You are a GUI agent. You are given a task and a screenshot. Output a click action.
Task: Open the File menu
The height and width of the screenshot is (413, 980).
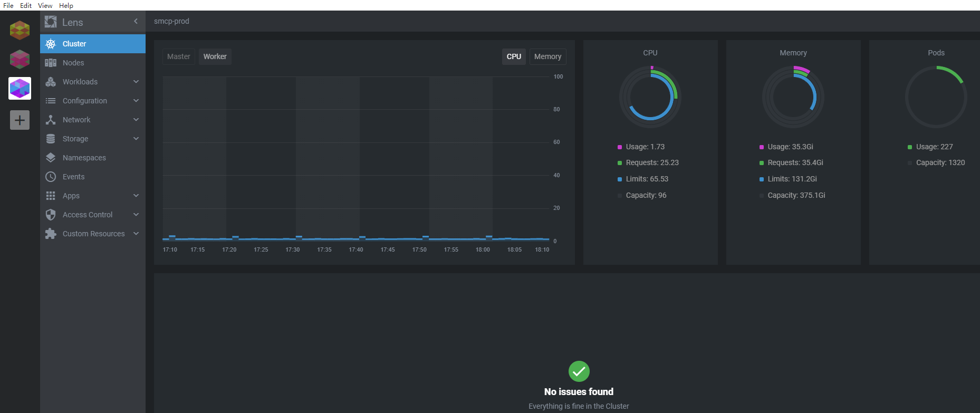tap(8, 5)
